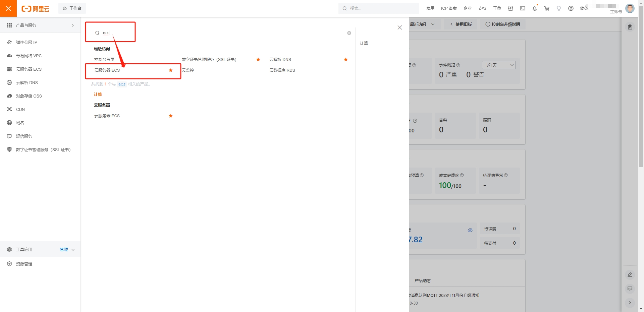Open 近1天 time range dropdown
644x312 pixels.
(x=499, y=65)
